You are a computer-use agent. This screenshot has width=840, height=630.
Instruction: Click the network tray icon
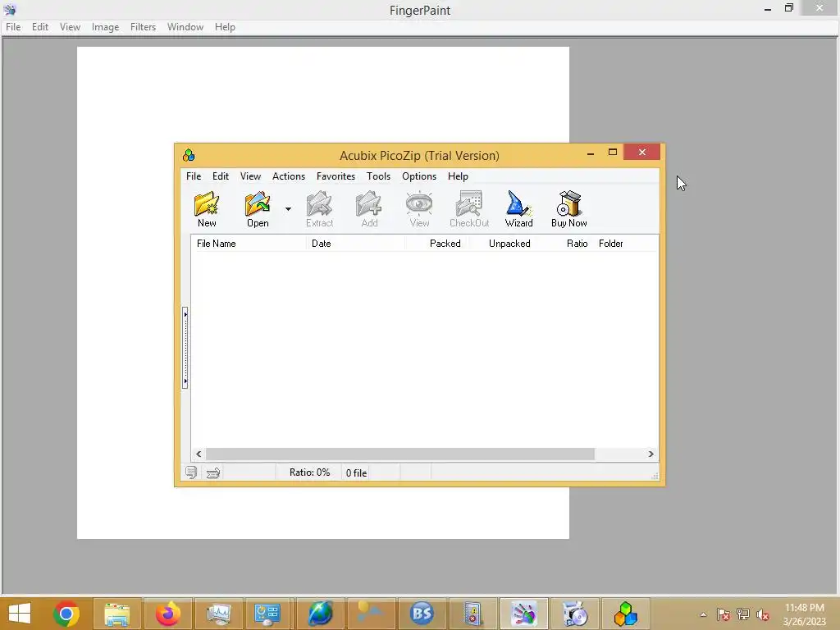coord(743,615)
